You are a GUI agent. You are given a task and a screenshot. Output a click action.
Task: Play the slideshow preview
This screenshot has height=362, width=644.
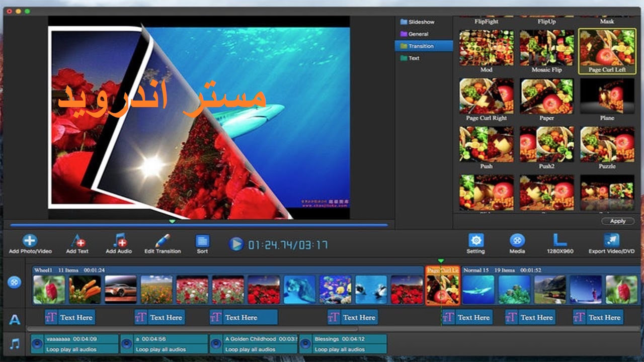235,244
